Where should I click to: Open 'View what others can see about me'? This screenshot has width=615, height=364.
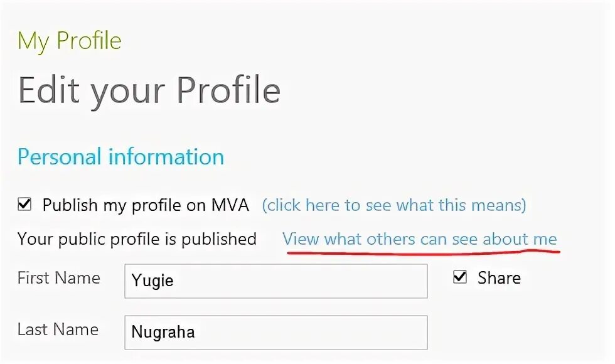419,239
